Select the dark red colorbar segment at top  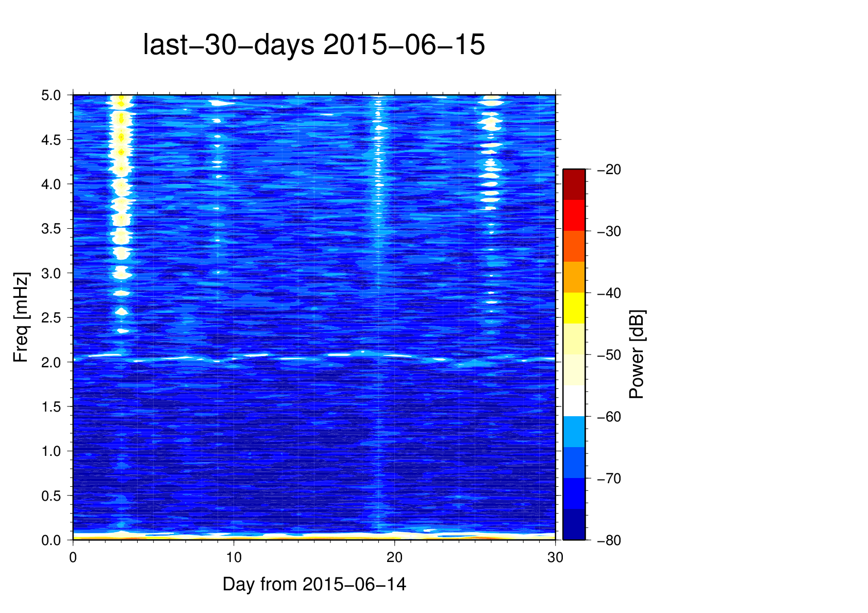coord(574,184)
